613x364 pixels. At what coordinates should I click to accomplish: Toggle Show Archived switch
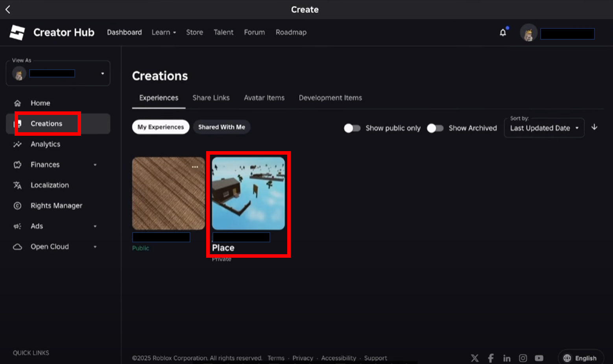pos(435,128)
